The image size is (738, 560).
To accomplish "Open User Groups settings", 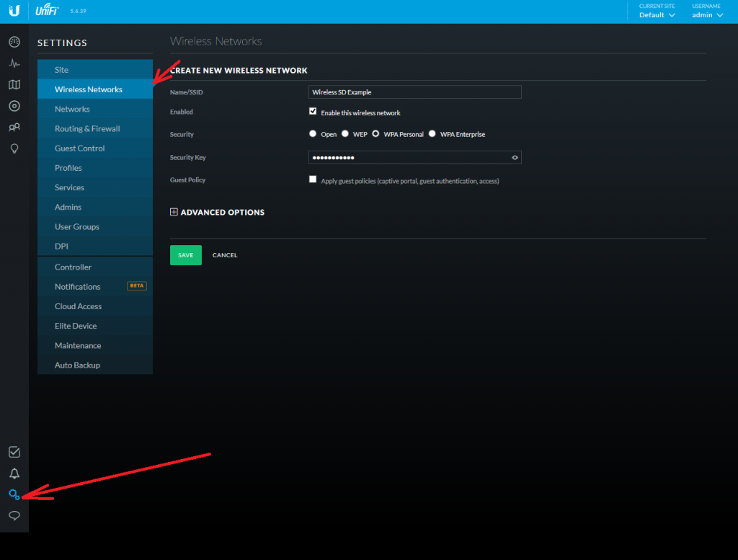I will (x=95, y=227).
